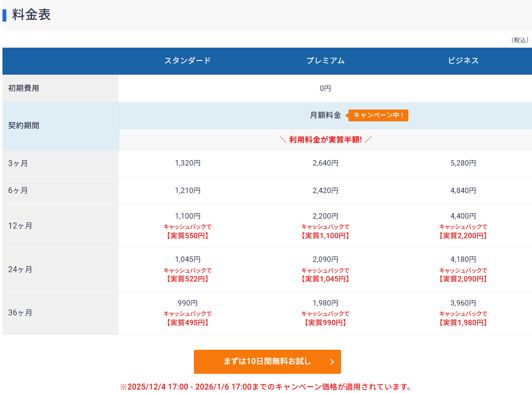
Task: Click the 3ヶ月 row label
Action: tap(18, 164)
